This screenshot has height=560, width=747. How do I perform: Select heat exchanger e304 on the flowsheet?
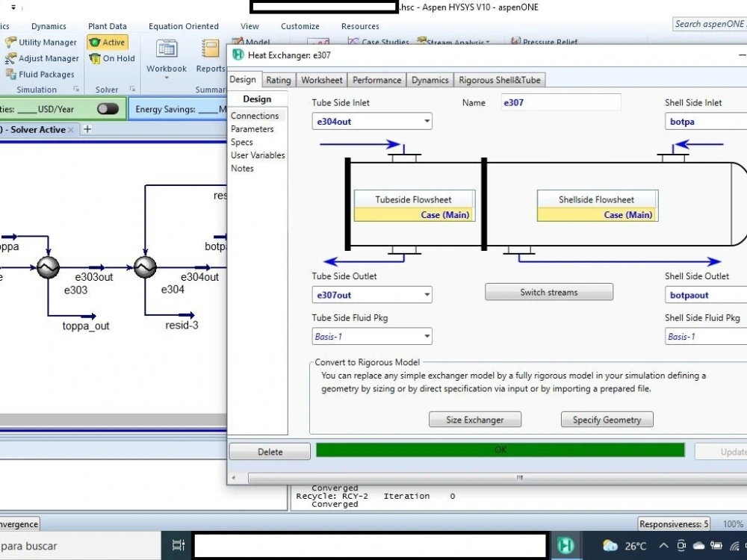[x=144, y=267]
